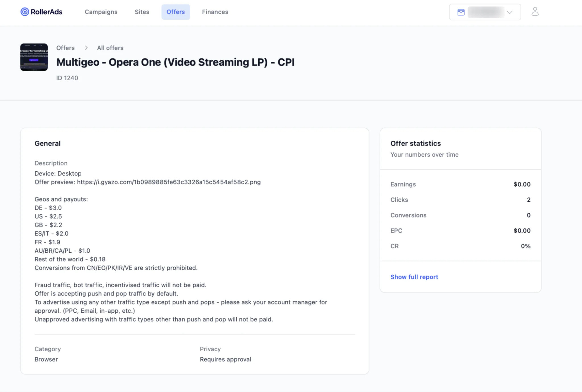Image resolution: width=582 pixels, height=392 pixels.
Task: Click the offer title heading
Action: tap(175, 62)
